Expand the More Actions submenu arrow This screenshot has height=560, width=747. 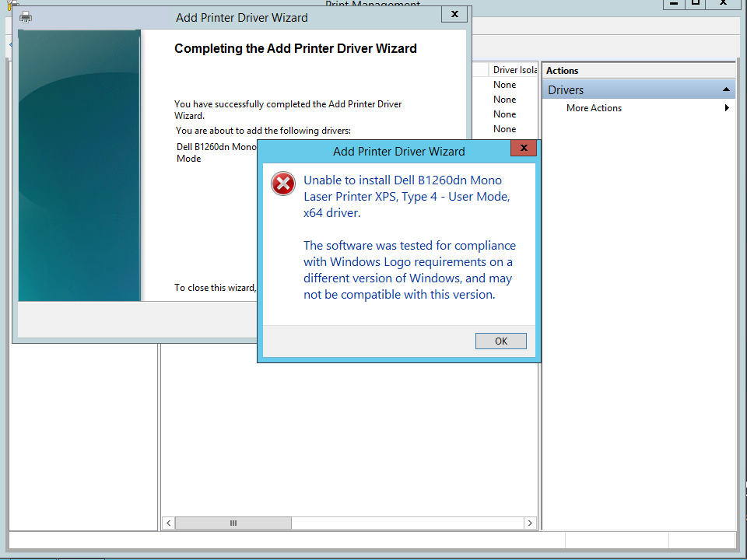[x=727, y=107]
